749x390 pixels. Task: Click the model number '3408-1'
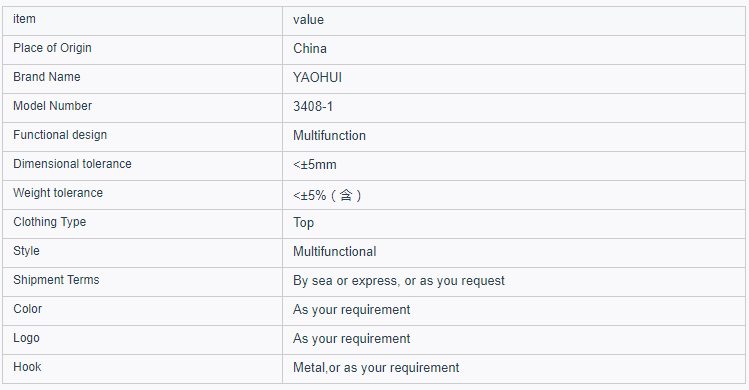313,106
